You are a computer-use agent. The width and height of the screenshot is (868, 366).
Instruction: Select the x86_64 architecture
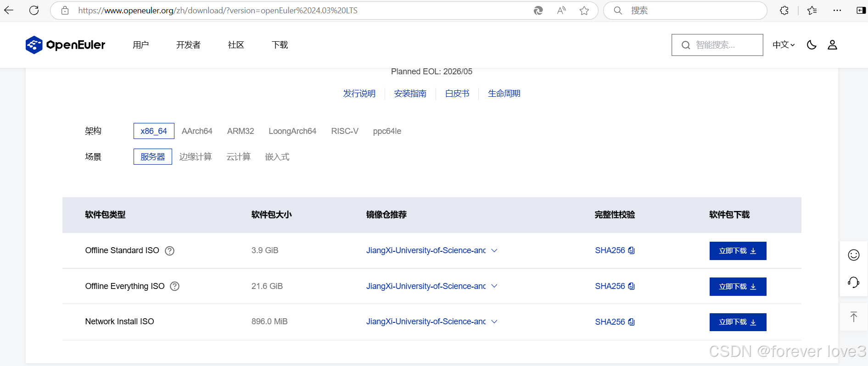click(x=154, y=131)
